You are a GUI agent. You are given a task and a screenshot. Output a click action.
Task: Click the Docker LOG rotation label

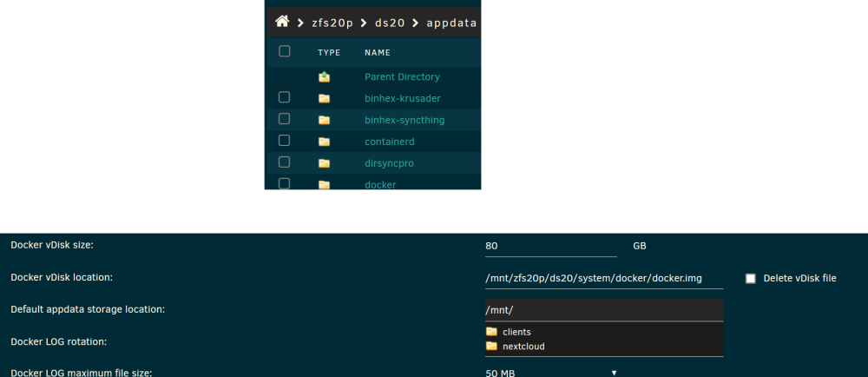tap(59, 341)
